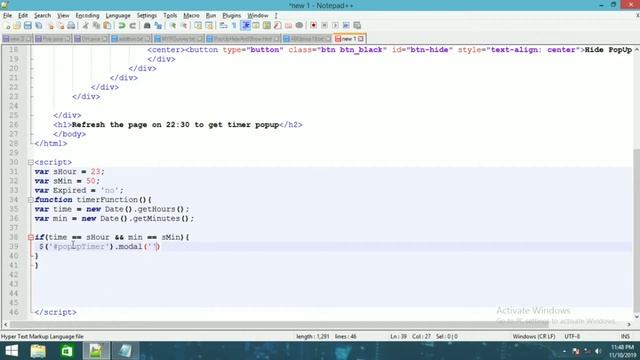Collapse the timerFunction fold at line 34

[x=31, y=200]
